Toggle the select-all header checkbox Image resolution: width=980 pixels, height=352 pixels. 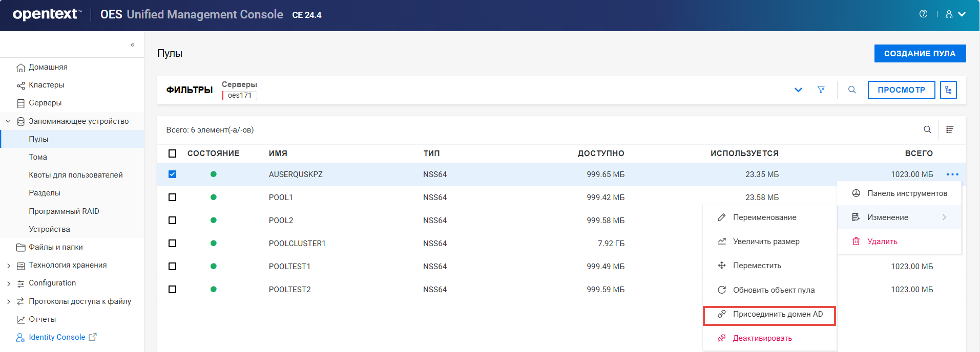click(x=172, y=153)
